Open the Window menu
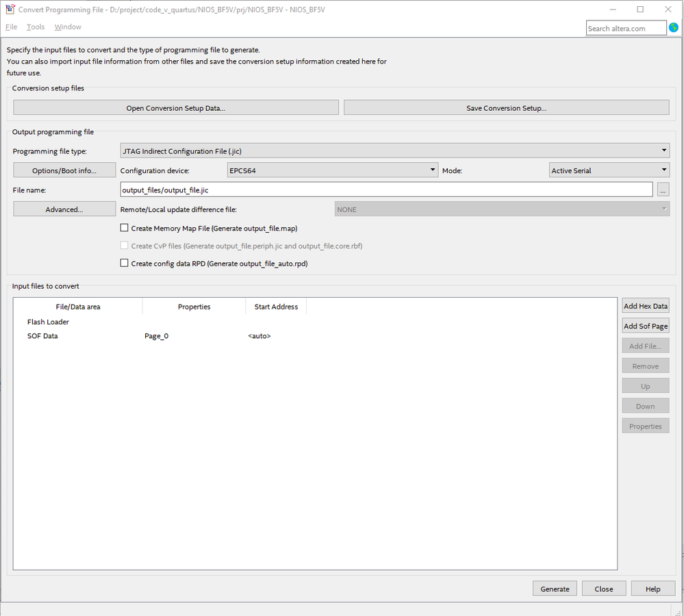This screenshot has height=616, width=684. point(68,27)
